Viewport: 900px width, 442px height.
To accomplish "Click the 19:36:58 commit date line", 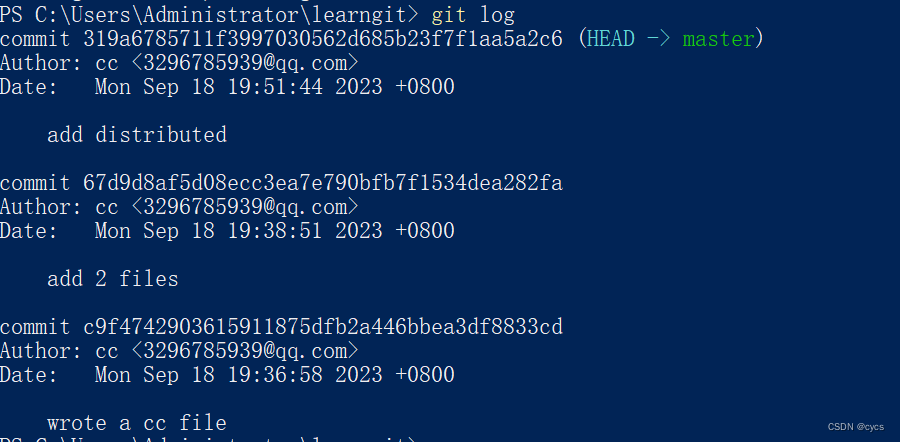I will coord(274,375).
